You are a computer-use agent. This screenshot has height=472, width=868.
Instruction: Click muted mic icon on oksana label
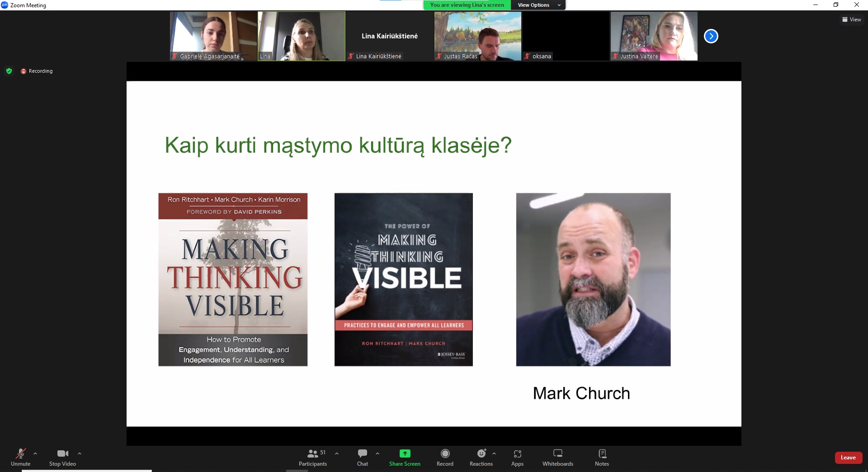527,56
